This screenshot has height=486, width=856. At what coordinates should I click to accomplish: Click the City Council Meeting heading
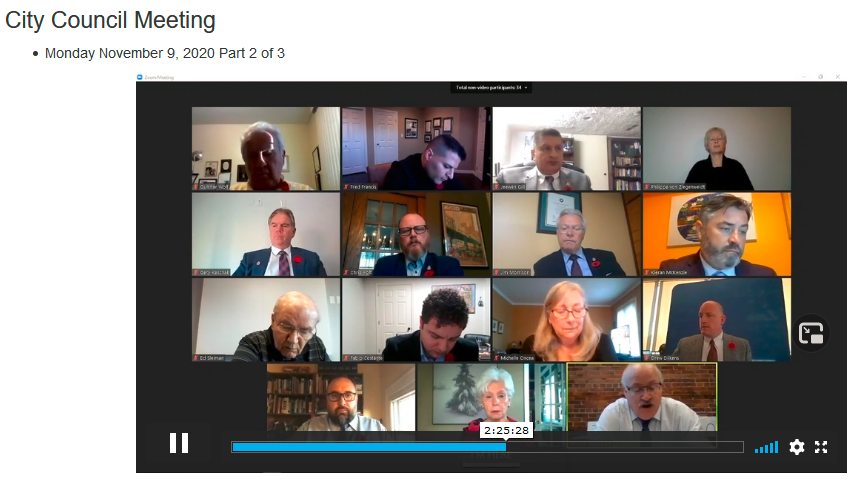click(x=110, y=20)
